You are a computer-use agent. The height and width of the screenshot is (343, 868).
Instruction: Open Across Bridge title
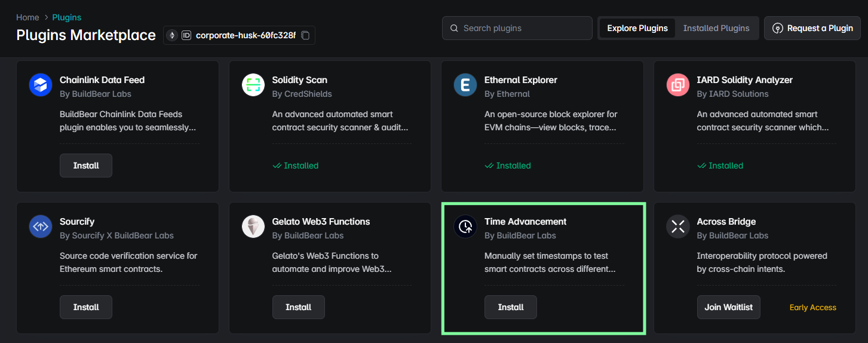click(x=726, y=221)
